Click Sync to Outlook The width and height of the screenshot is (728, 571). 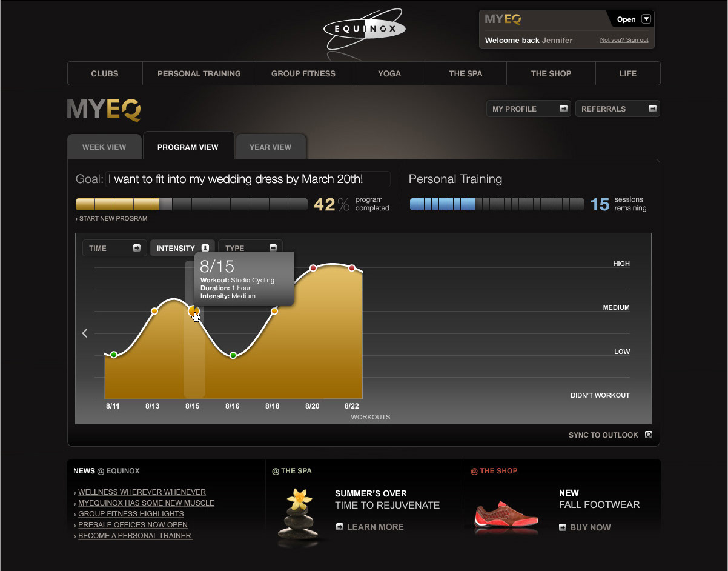(611, 435)
